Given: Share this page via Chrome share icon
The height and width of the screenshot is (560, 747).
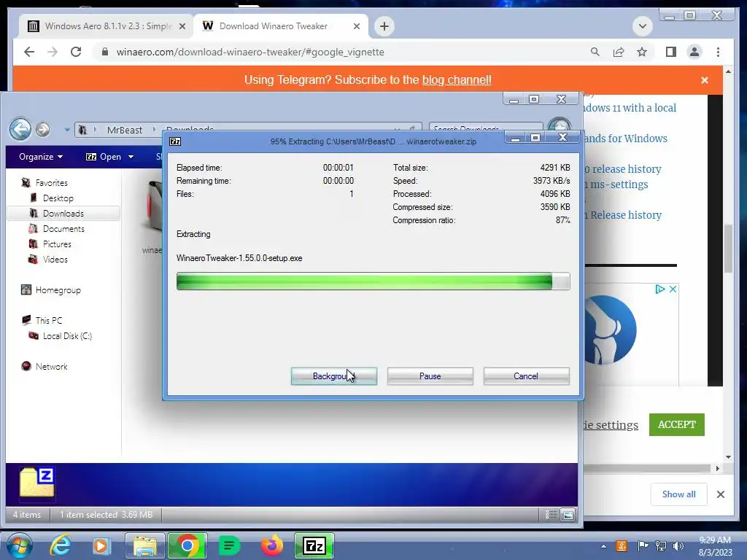Looking at the screenshot, I should pos(619,52).
